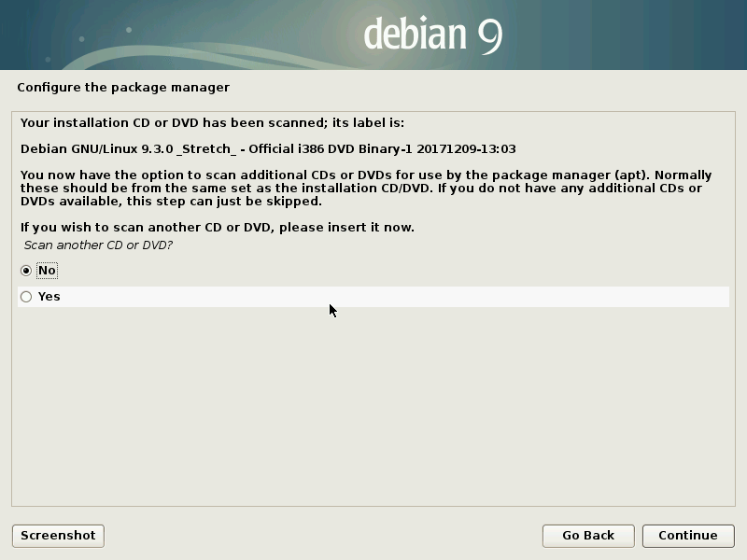Image resolution: width=747 pixels, height=560 pixels.
Task: Select the "Yes" radio button circle
Action: pyautogui.click(x=26, y=297)
